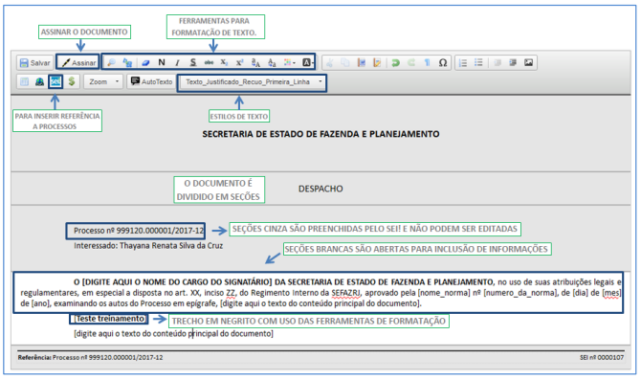Click the insert image icon
Viewport: 641px width, 380px height.
tap(529, 63)
